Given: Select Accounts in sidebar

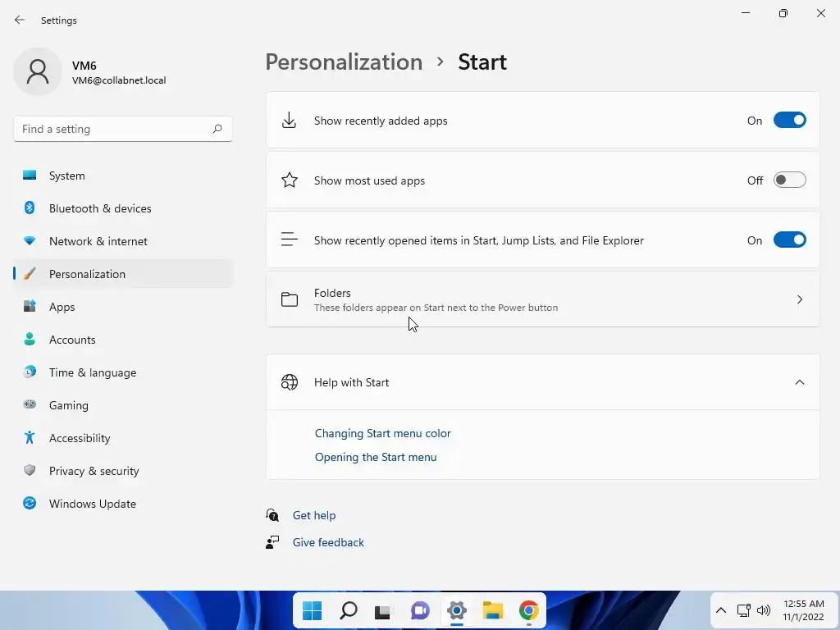Looking at the screenshot, I should coord(123,340).
